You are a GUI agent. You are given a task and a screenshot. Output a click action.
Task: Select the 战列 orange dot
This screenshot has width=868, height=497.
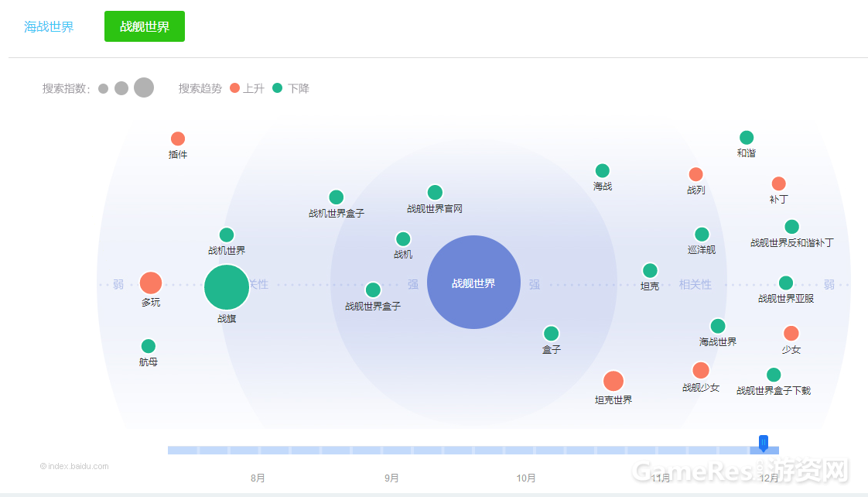pyautogui.click(x=695, y=174)
